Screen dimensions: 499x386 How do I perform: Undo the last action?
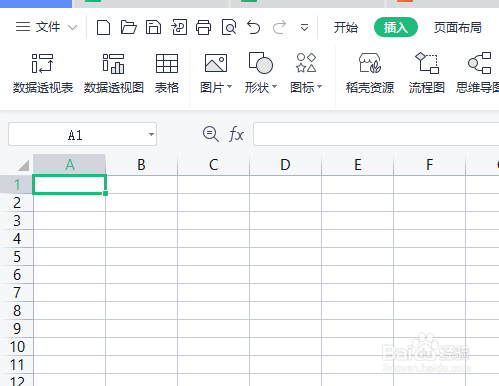tap(254, 27)
